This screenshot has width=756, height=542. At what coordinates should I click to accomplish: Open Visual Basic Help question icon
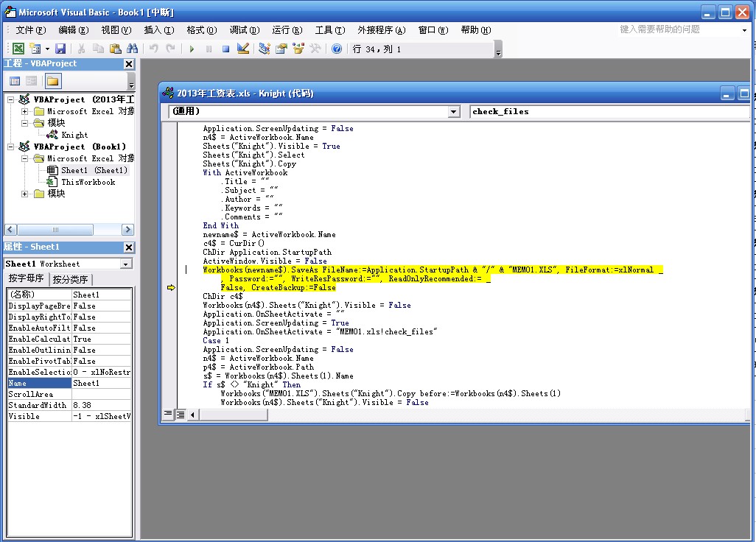tap(337, 49)
